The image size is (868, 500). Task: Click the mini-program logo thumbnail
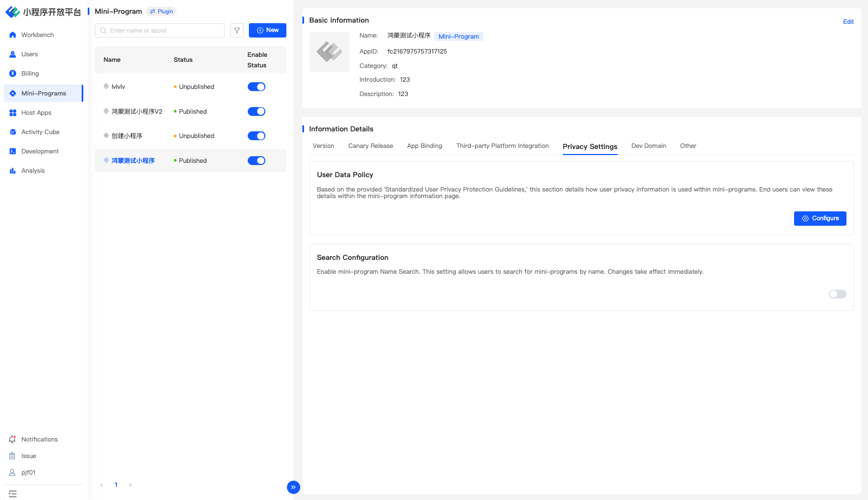click(x=329, y=52)
